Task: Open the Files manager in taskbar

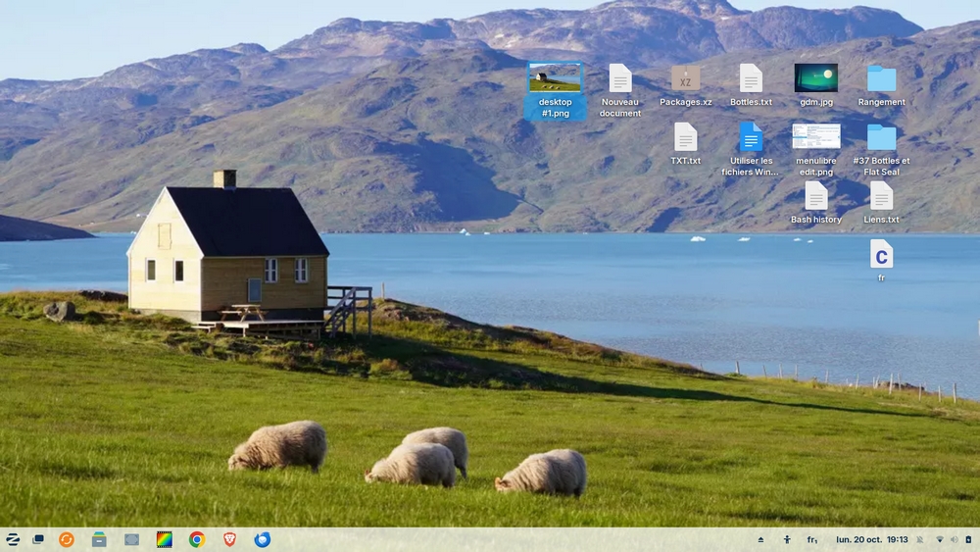Action: coord(99,539)
